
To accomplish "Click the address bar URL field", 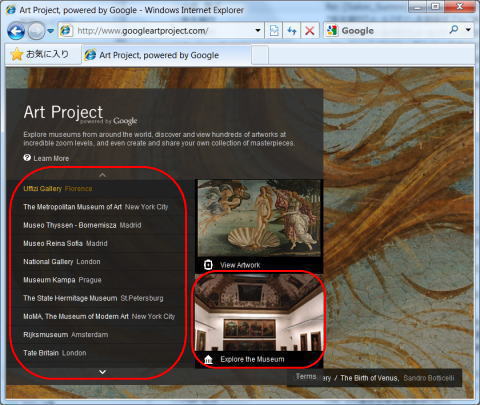I will tap(160, 31).
